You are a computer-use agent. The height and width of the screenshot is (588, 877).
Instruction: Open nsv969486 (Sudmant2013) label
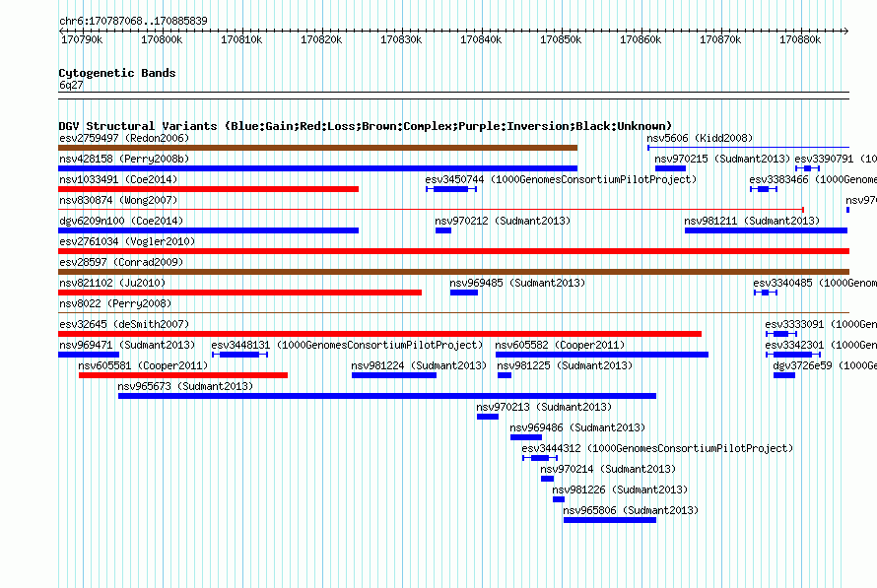click(x=577, y=427)
